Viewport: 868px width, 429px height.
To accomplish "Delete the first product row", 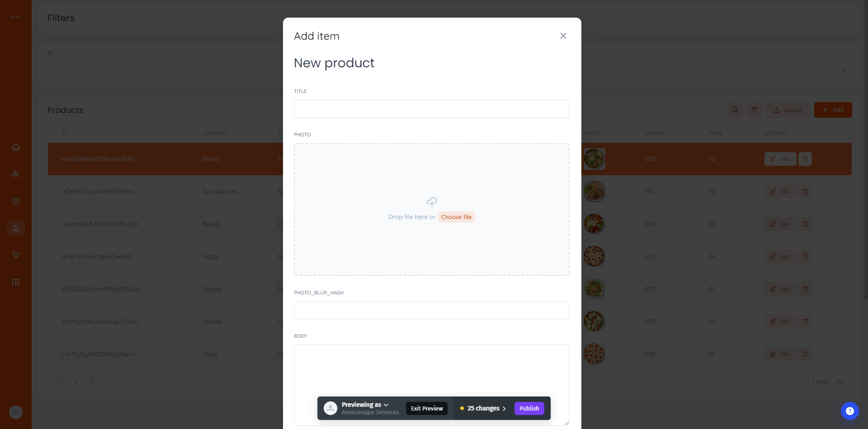I will click(805, 159).
